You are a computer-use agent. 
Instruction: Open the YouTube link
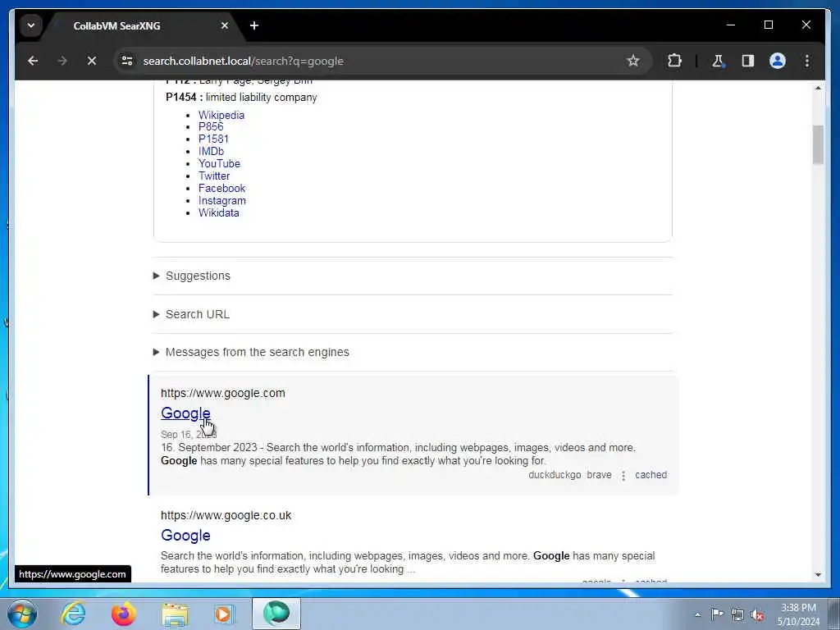click(x=219, y=164)
